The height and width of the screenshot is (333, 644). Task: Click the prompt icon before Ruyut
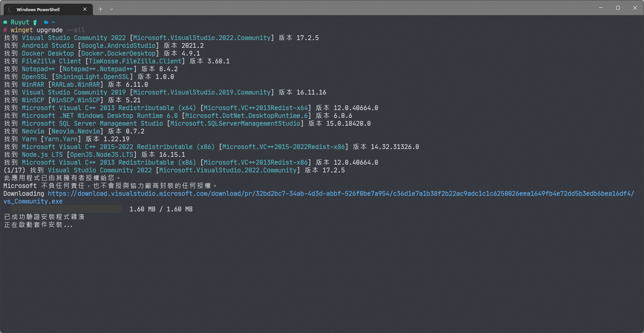5,22
